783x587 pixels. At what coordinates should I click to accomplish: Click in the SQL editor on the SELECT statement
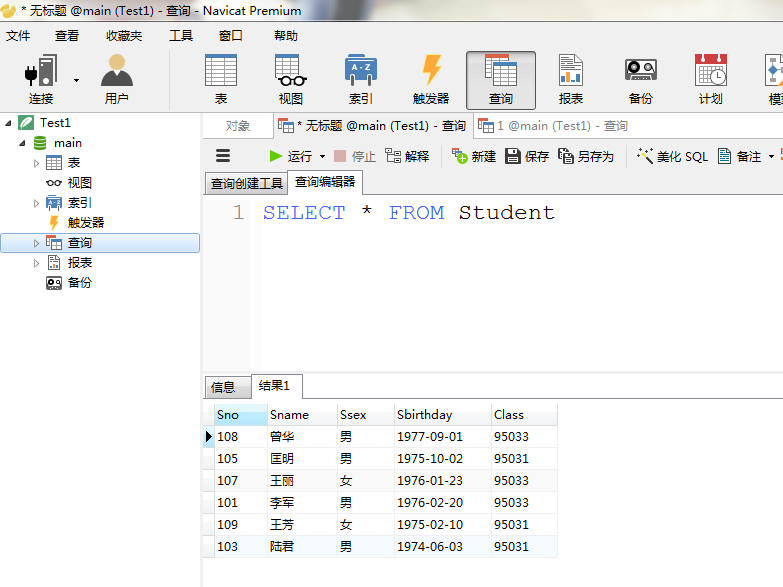(x=408, y=213)
